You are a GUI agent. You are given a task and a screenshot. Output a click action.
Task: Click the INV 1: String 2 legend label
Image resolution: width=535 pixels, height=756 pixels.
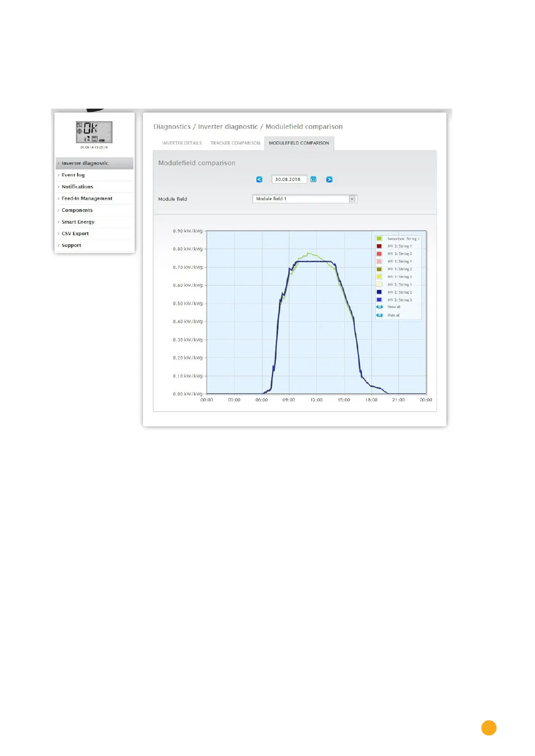[x=400, y=269]
